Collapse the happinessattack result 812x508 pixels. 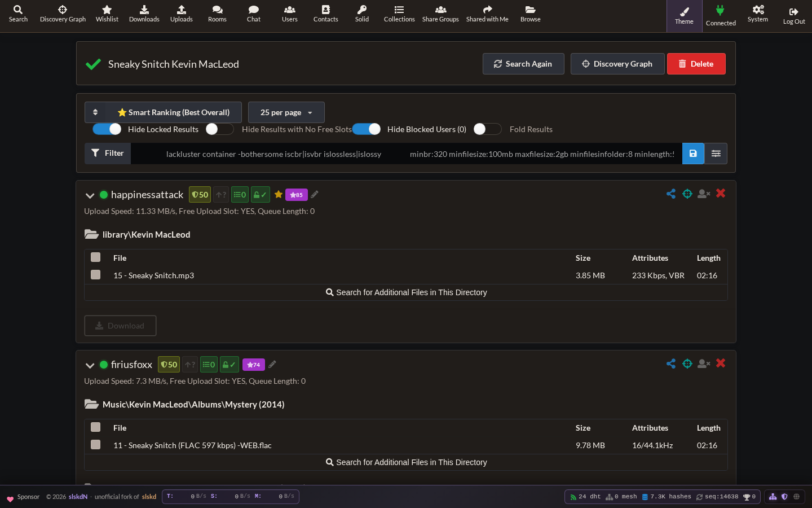90,195
